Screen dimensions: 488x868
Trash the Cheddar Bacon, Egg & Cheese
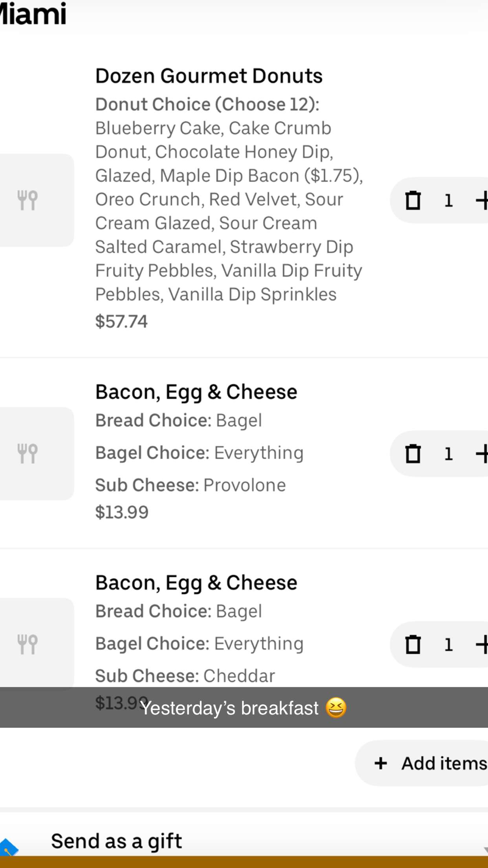(x=413, y=645)
